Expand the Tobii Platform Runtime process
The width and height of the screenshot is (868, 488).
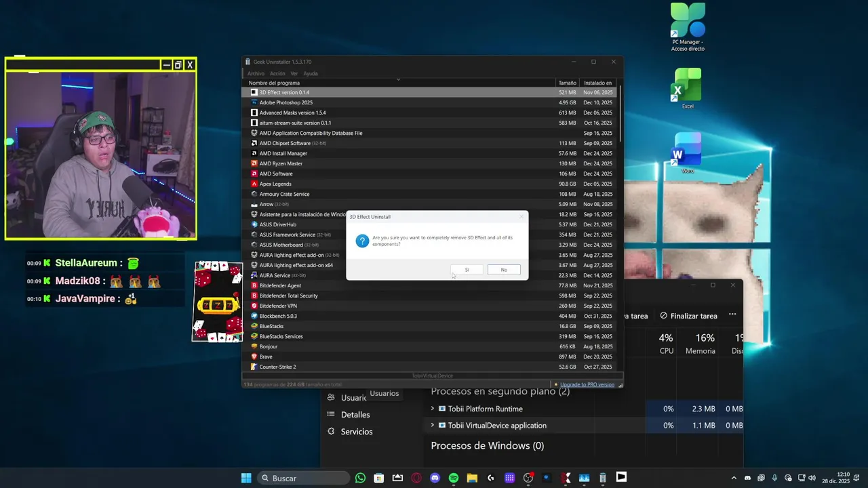click(x=433, y=409)
